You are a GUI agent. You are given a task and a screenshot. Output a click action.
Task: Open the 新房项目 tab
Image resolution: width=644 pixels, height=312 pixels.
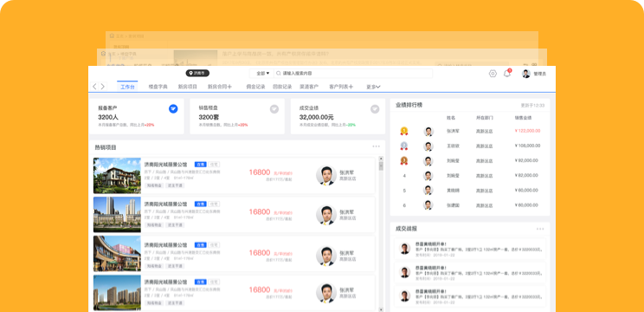[187, 87]
